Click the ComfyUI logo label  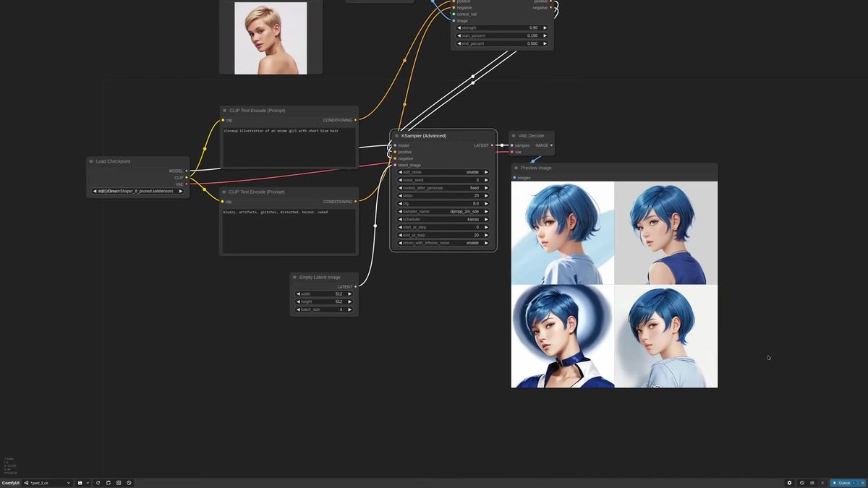pyautogui.click(x=11, y=483)
